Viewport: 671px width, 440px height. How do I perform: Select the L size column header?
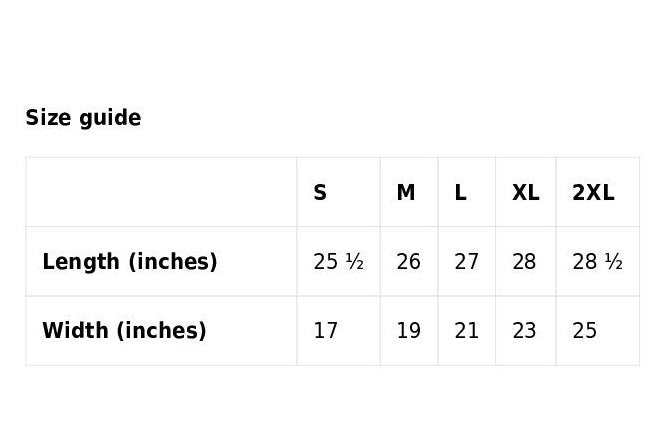tap(460, 192)
